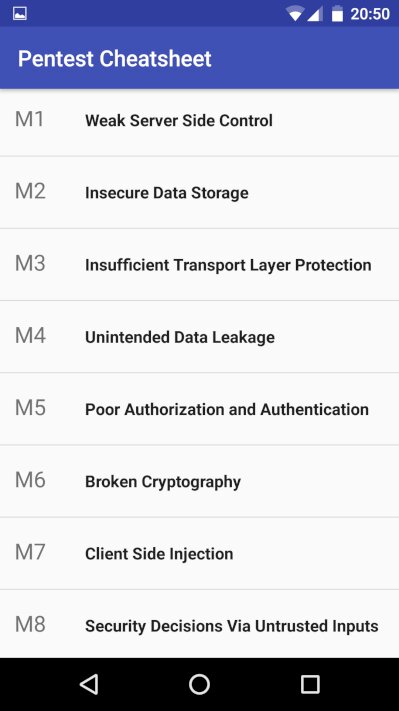This screenshot has width=399, height=711.
Task: Open Security Decisions Via Untrusted Inputs
Action: 200,624
